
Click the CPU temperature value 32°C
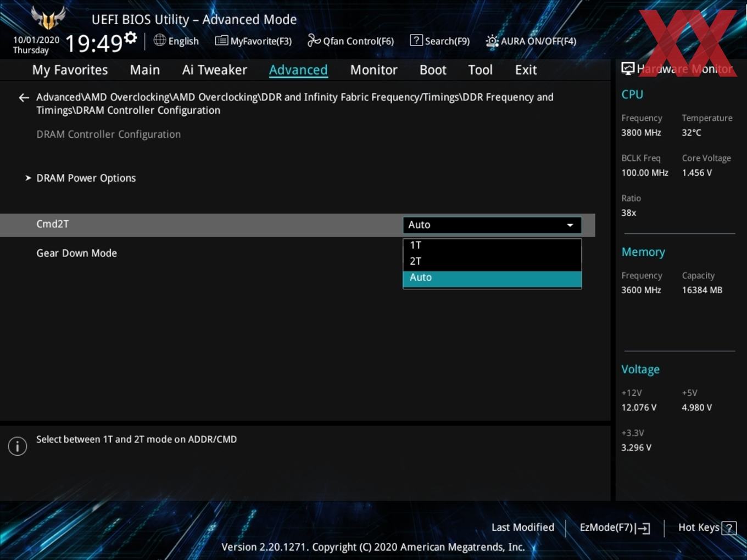tap(692, 132)
